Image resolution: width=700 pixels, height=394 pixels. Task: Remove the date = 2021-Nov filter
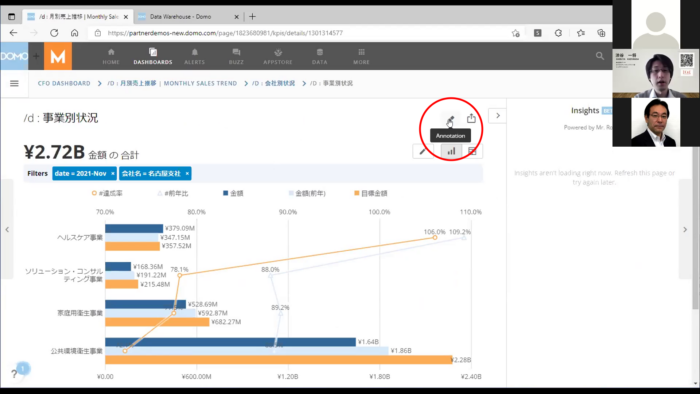(112, 174)
